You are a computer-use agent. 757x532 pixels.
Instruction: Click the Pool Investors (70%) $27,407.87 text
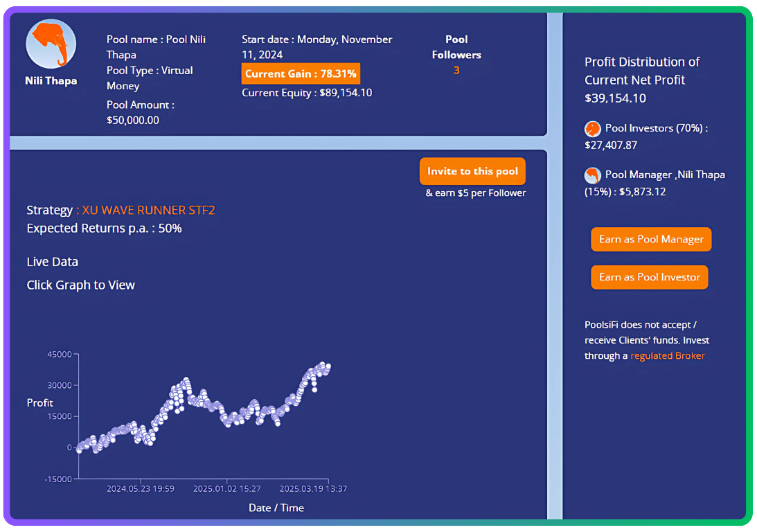pyautogui.click(x=646, y=136)
